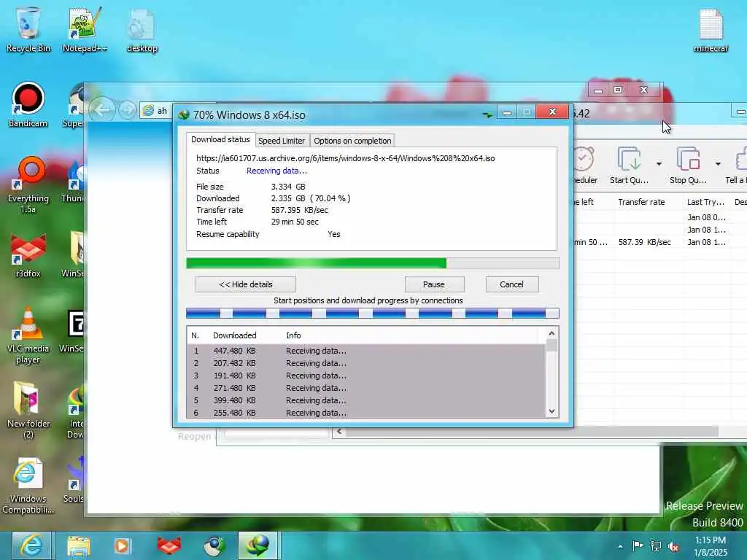This screenshot has height=560, width=747.
Task: Open the media player taskbar icon
Action: (x=122, y=545)
